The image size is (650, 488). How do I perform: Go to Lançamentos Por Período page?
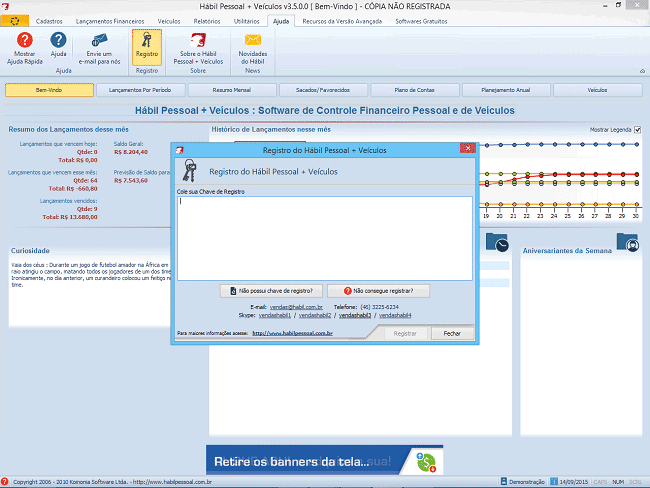pos(140,90)
